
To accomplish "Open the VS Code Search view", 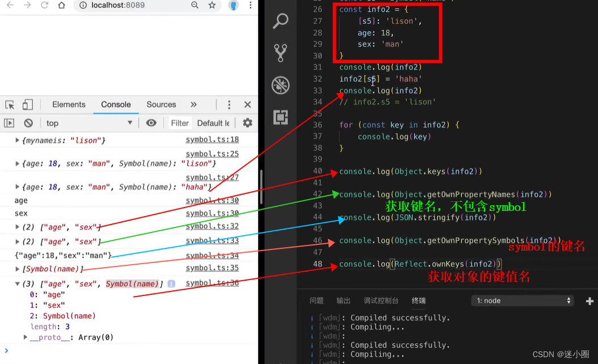I will tap(280, 21).
